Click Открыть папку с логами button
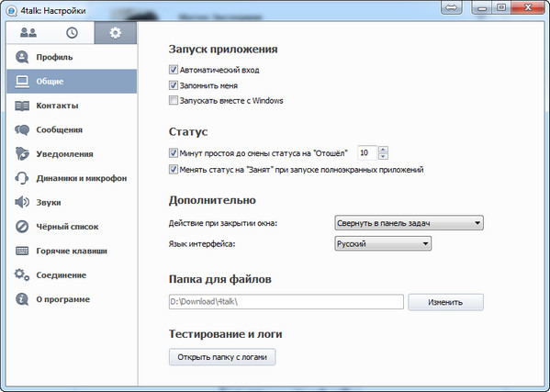The height and width of the screenshot is (392, 550). 222,357
